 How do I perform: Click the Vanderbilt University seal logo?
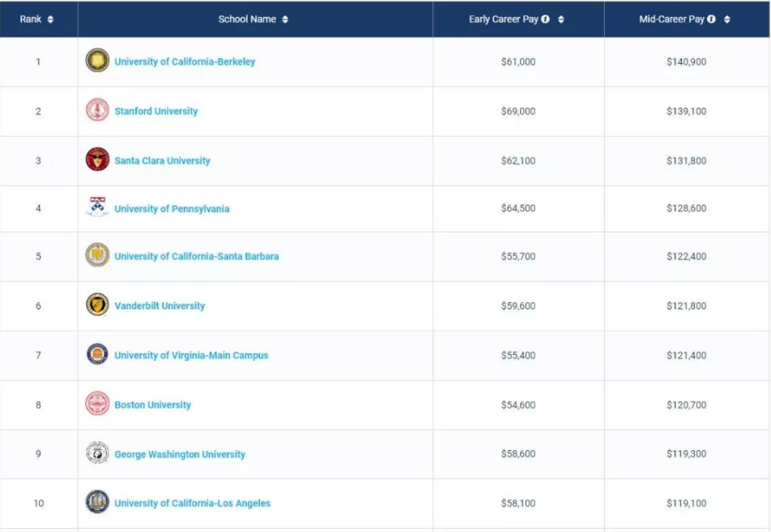(97, 304)
